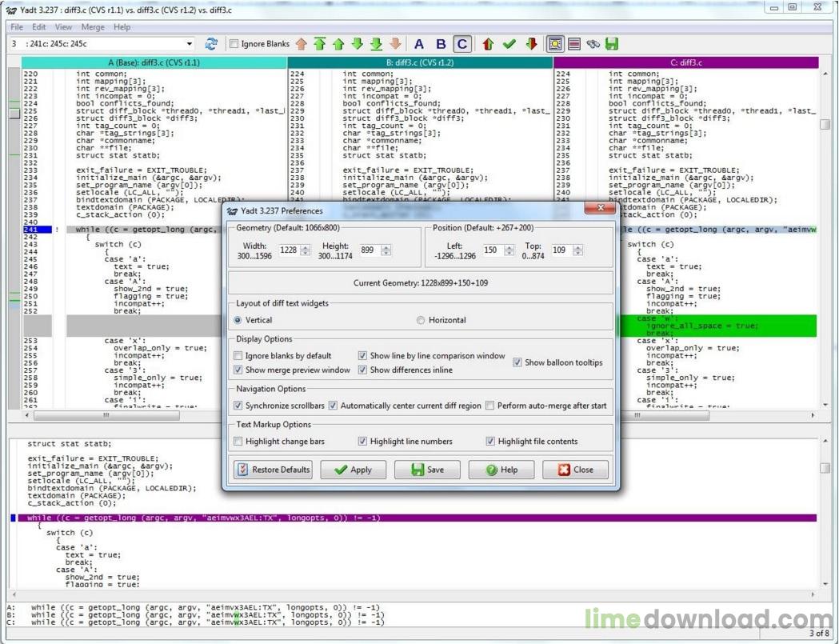Screen dimensions: 839x644
Task: Open the View menu
Action: [x=63, y=27]
